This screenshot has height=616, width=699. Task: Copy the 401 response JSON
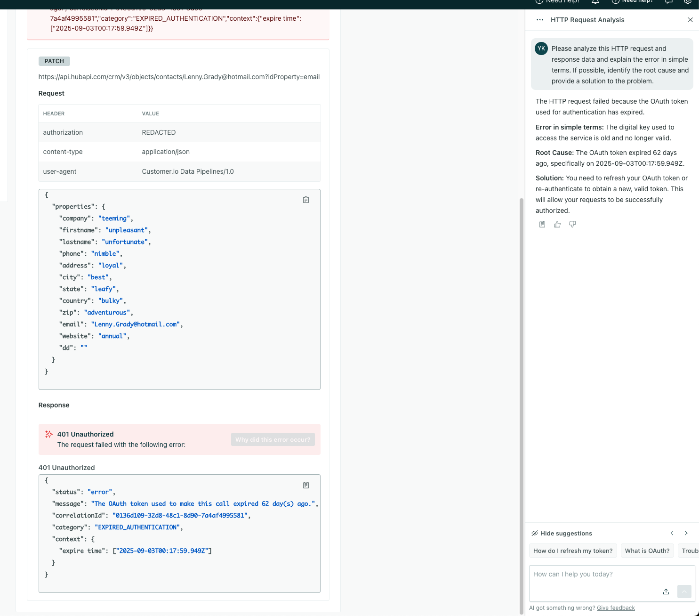(306, 485)
